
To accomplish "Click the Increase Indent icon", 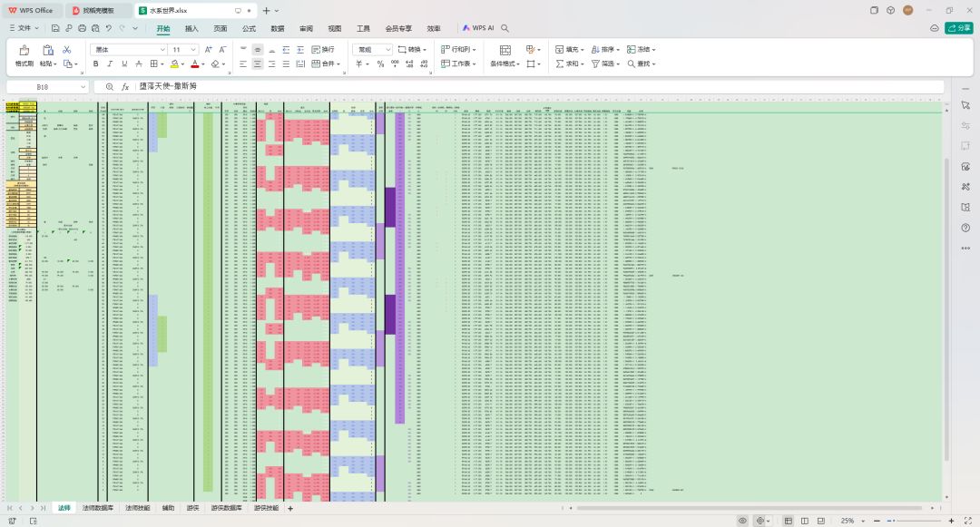I will (x=300, y=49).
